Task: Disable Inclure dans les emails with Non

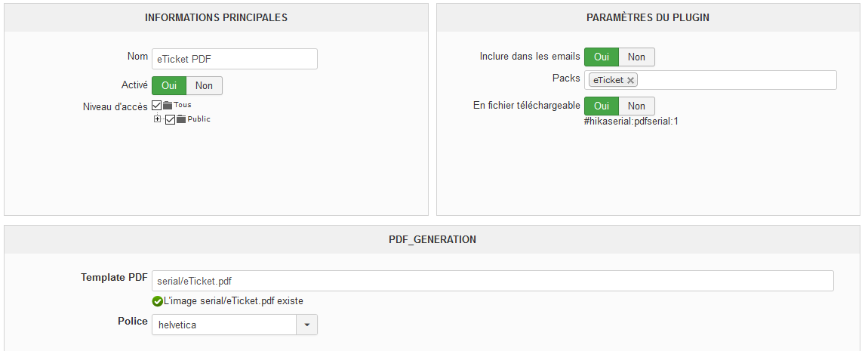Action: [x=636, y=57]
